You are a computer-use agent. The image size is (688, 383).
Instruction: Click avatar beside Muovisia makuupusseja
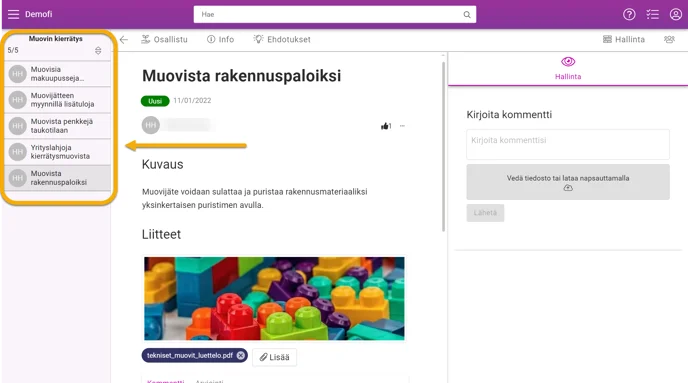pyautogui.click(x=18, y=74)
